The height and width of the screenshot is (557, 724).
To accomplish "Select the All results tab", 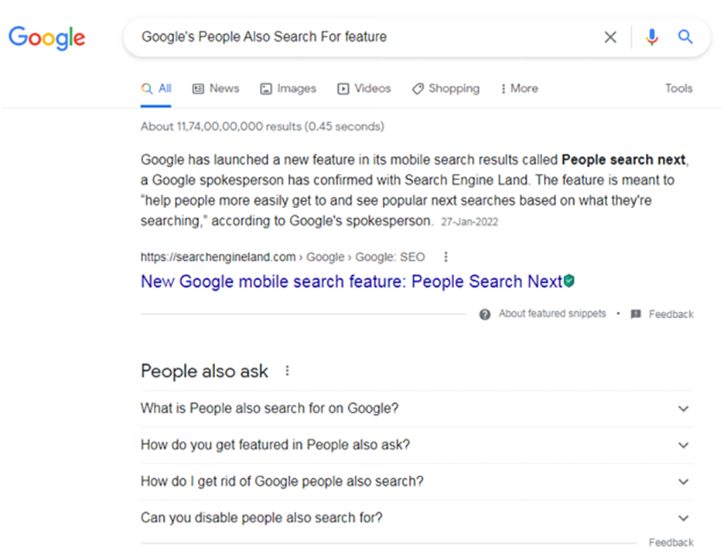I will tap(156, 89).
